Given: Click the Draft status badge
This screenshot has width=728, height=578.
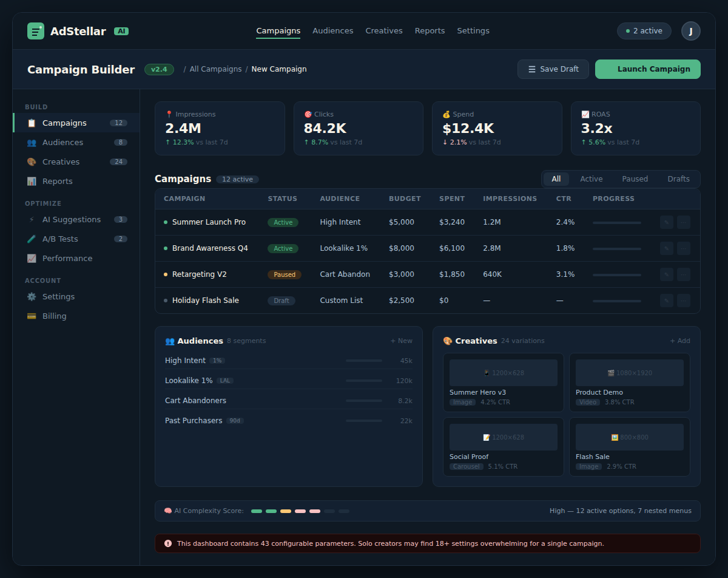Looking at the screenshot, I should (281, 301).
